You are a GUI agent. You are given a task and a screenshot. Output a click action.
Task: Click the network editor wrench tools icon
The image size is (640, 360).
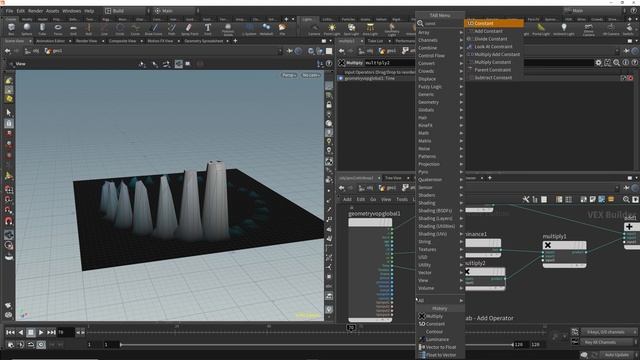coord(526,199)
